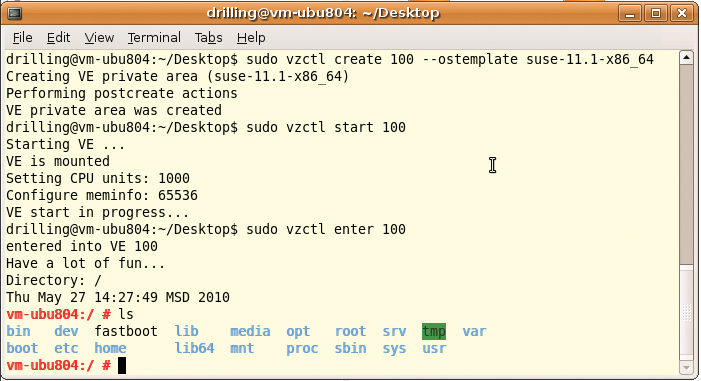Click the '--ostemplate' option text
The width and height of the screenshot is (701, 381).
click(x=470, y=59)
